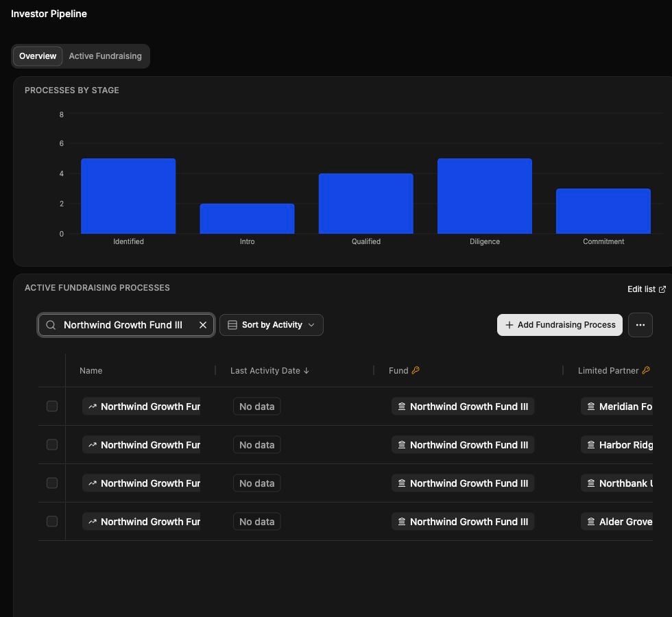Select checkbox for the Alder Grove row
The width and height of the screenshot is (672, 617).
52,522
